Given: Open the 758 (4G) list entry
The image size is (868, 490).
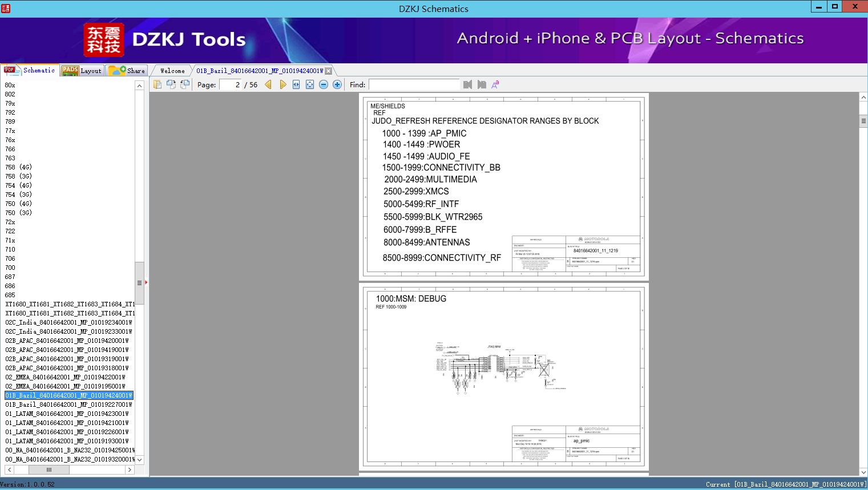Looking at the screenshot, I should click(18, 167).
